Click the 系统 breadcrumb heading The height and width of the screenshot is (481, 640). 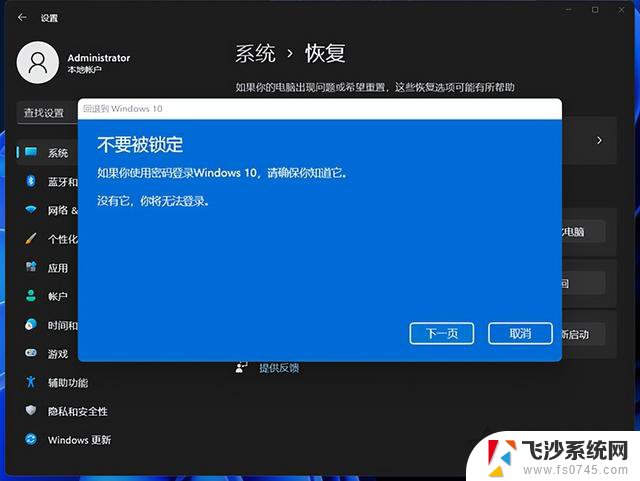pyautogui.click(x=256, y=53)
